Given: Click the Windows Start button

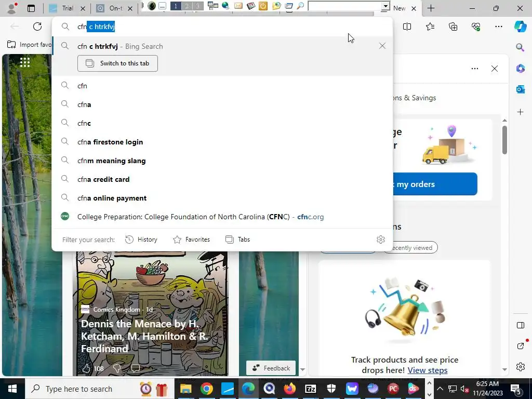Looking at the screenshot, I should tap(12, 389).
